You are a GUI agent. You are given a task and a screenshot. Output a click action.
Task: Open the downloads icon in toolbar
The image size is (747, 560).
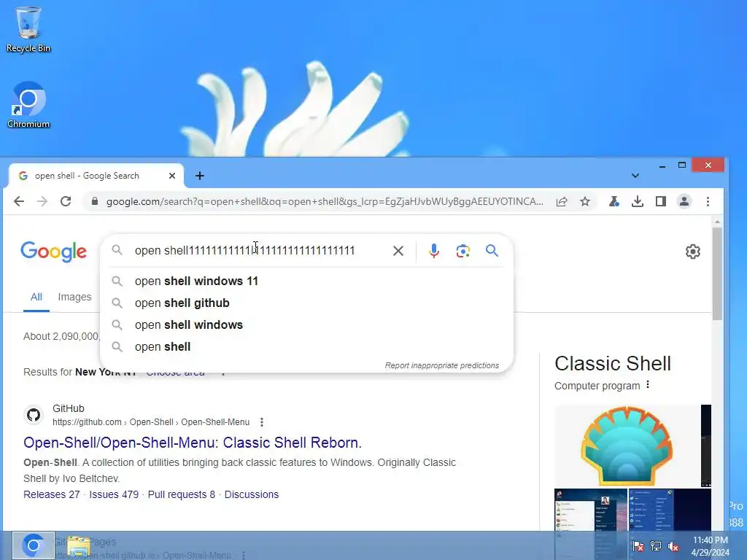[638, 201]
